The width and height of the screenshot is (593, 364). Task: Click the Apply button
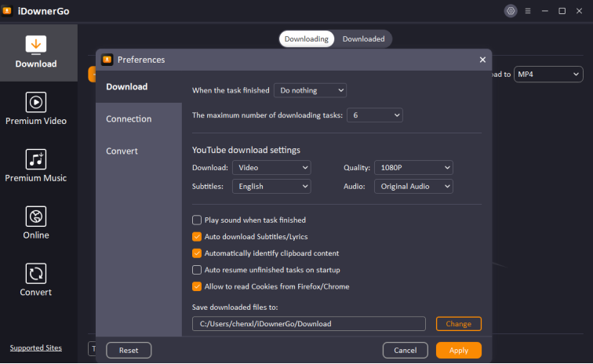(x=458, y=351)
